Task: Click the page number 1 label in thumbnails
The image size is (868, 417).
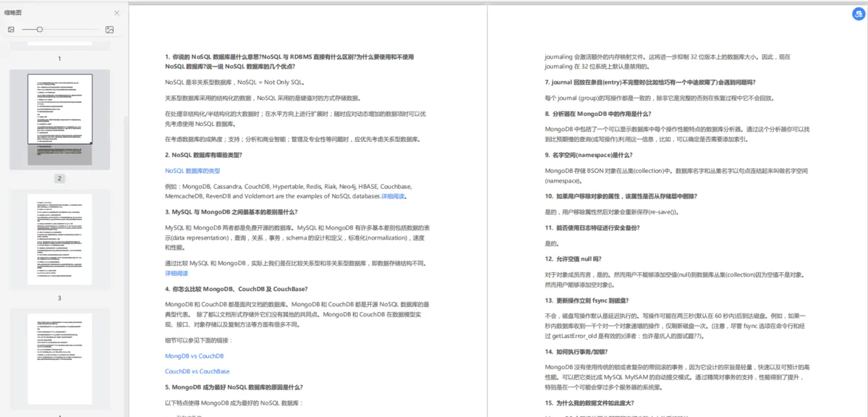Action: [x=59, y=59]
